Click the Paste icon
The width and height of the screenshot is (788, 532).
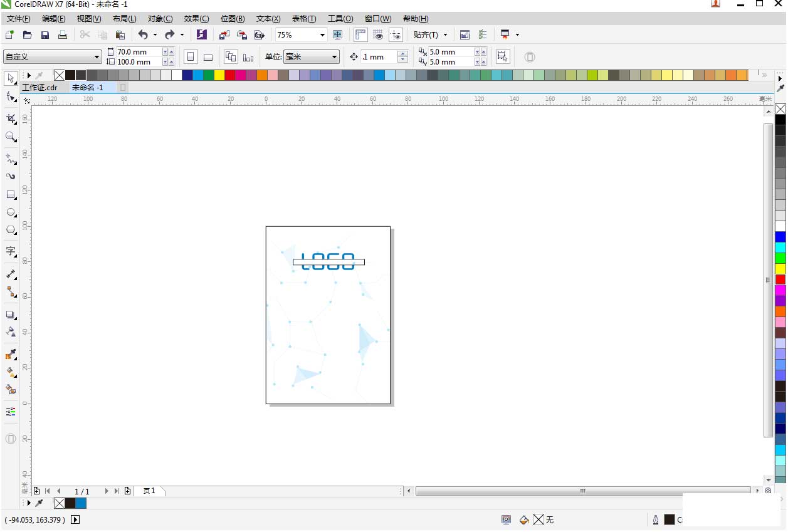pyautogui.click(x=120, y=35)
